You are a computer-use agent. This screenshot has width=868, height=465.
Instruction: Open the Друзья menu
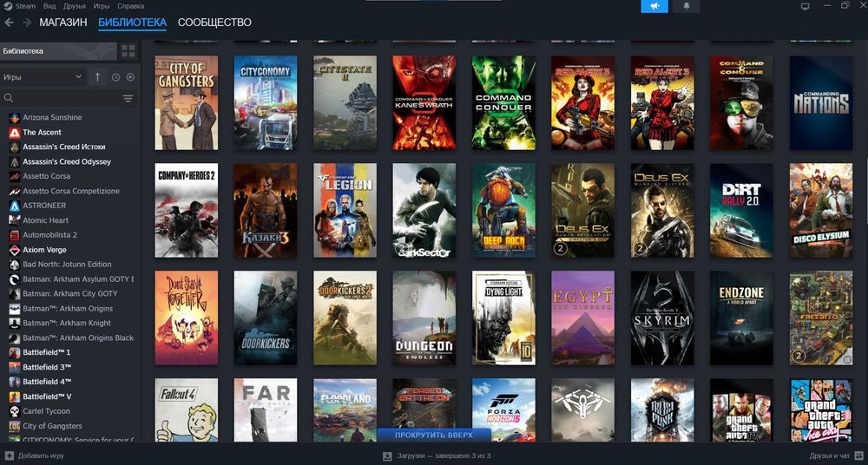tap(74, 6)
